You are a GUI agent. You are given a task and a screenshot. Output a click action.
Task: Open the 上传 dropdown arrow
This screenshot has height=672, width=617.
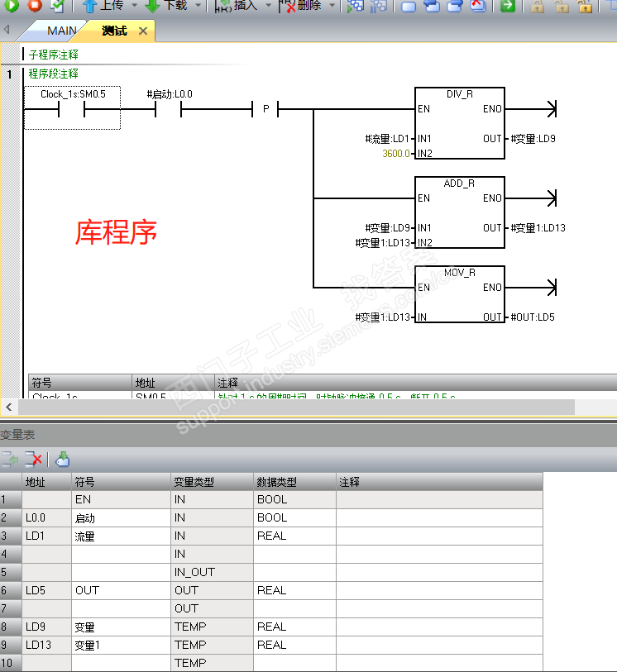pos(135,6)
